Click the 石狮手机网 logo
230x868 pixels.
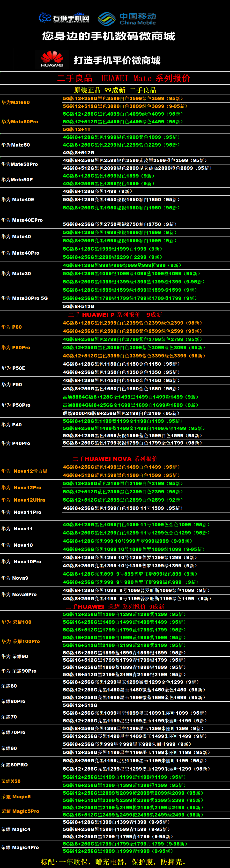click(x=64, y=18)
